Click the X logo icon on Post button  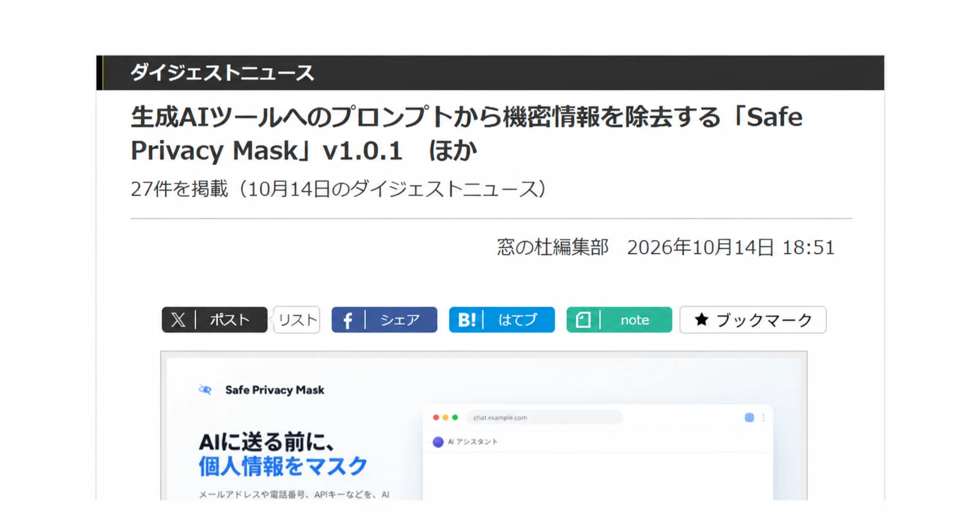coord(178,320)
